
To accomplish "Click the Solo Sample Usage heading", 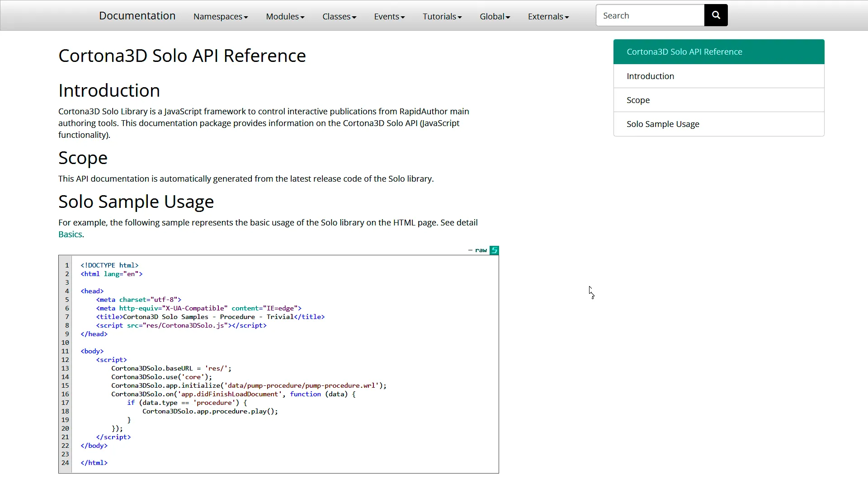I will click(x=136, y=202).
